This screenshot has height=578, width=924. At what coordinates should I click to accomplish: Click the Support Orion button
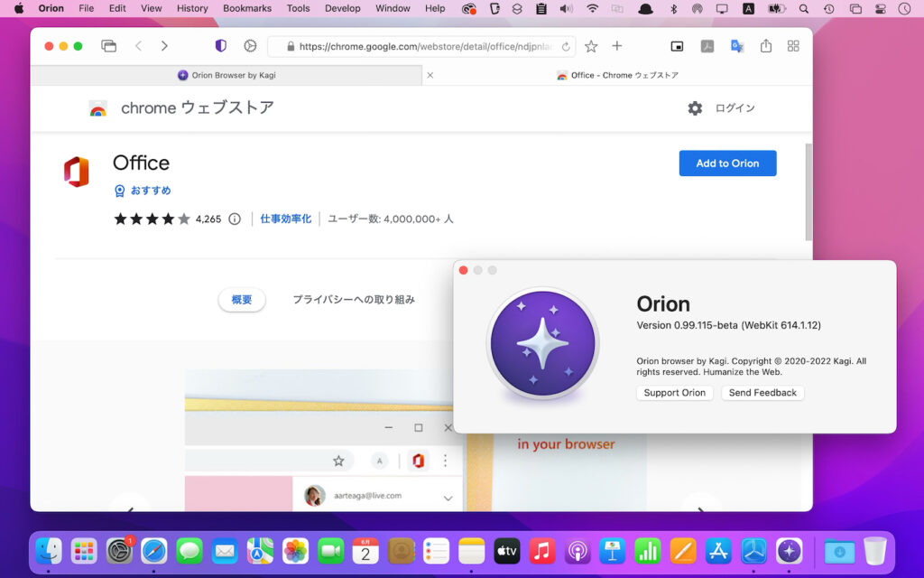coord(674,392)
